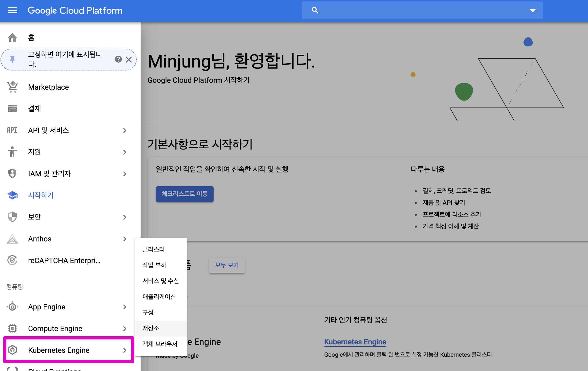Open the hamburger navigation menu
Image resolution: width=588 pixels, height=371 pixels.
12,11
